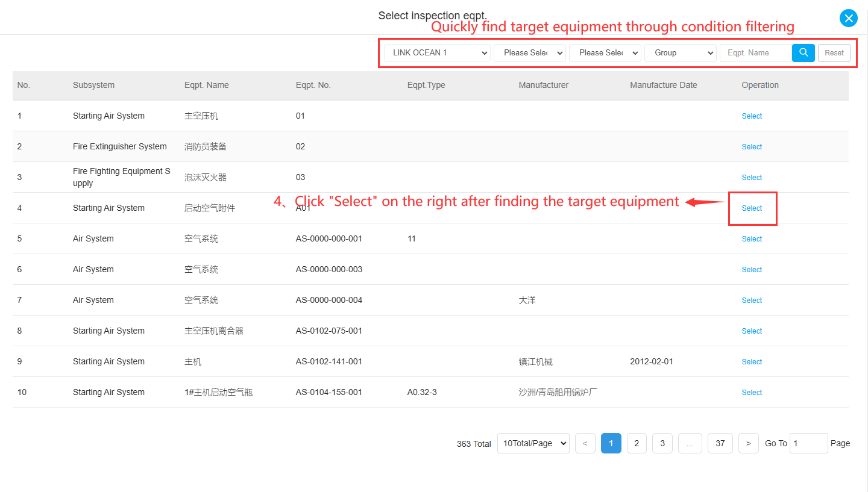Close the Select inspection eqpt. dialog
This screenshot has width=868, height=492.
pyautogui.click(x=849, y=18)
